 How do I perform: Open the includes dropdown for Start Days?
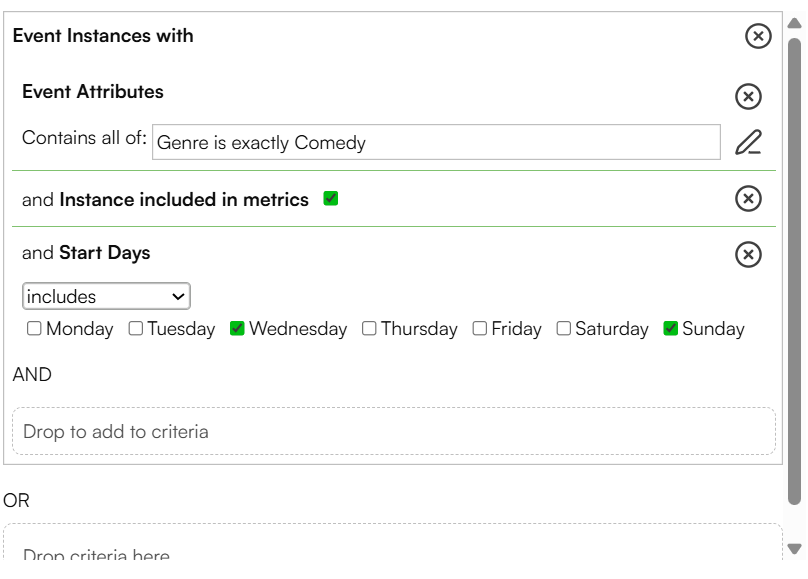point(106,296)
